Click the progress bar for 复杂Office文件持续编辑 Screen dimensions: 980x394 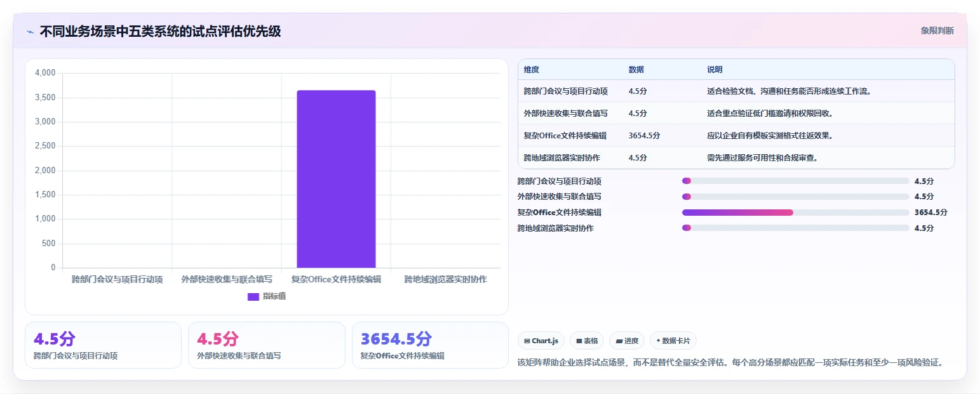(795, 213)
